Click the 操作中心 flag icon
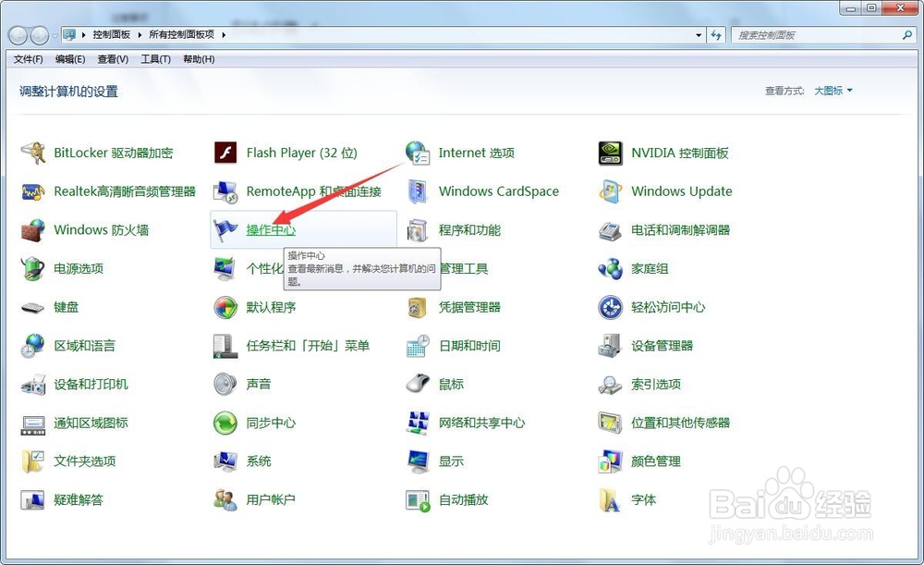This screenshot has width=924, height=565. [225, 230]
